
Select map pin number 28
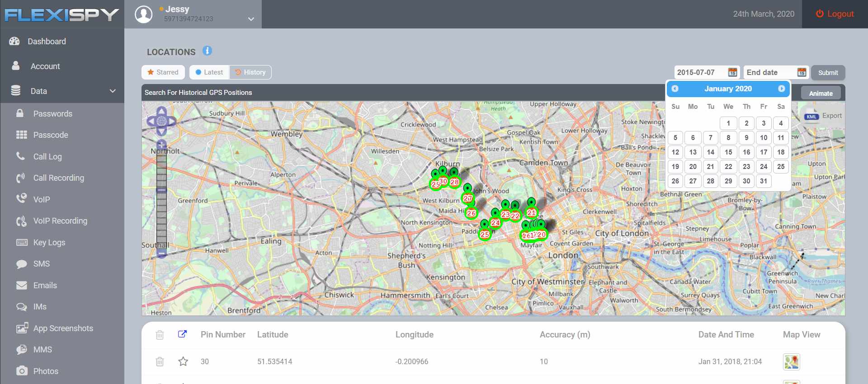coord(454,182)
